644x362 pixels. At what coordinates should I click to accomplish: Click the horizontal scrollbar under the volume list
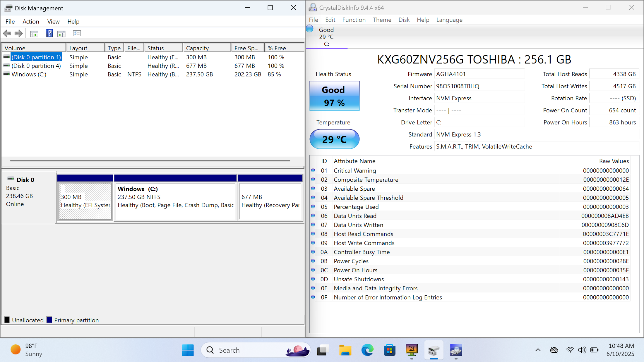coord(150,161)
